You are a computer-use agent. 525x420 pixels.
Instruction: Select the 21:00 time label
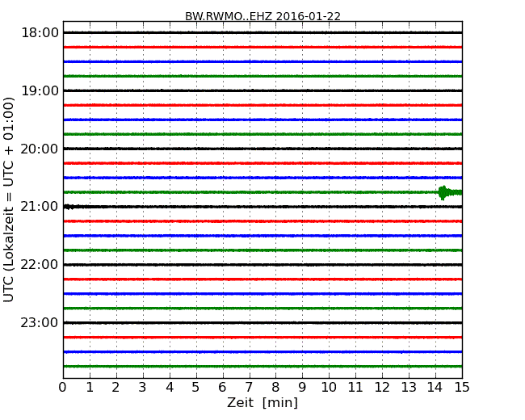click(x=40, y=207)
